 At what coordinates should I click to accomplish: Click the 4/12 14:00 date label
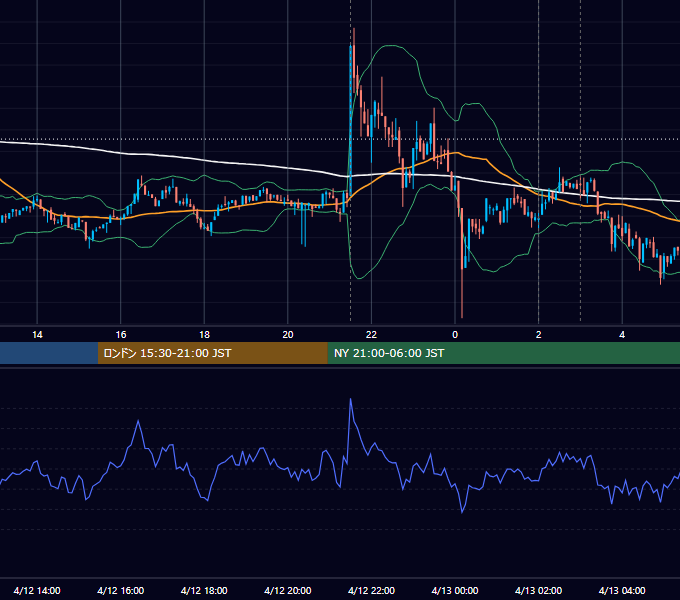point(37,590)
